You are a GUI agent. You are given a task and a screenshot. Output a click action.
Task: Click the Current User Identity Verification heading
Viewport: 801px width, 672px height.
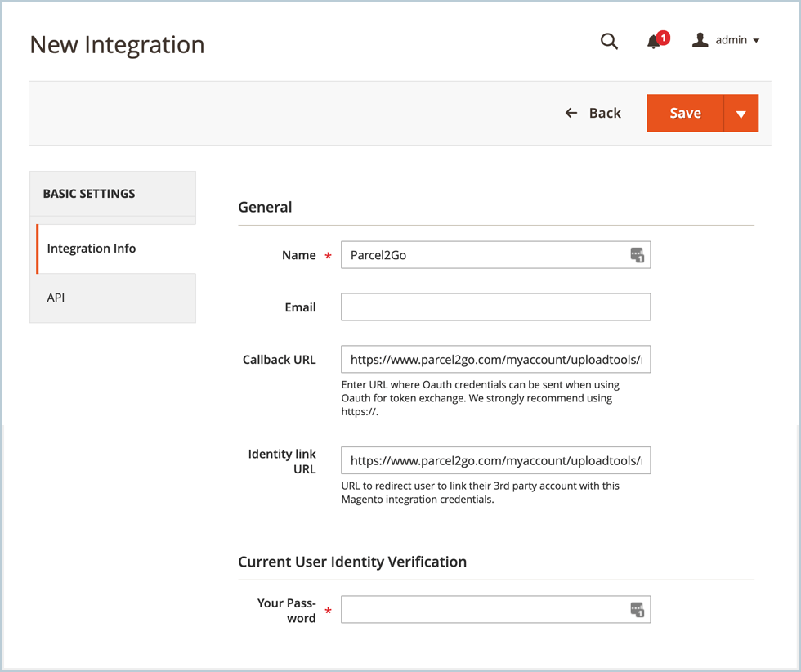(352, 562)
